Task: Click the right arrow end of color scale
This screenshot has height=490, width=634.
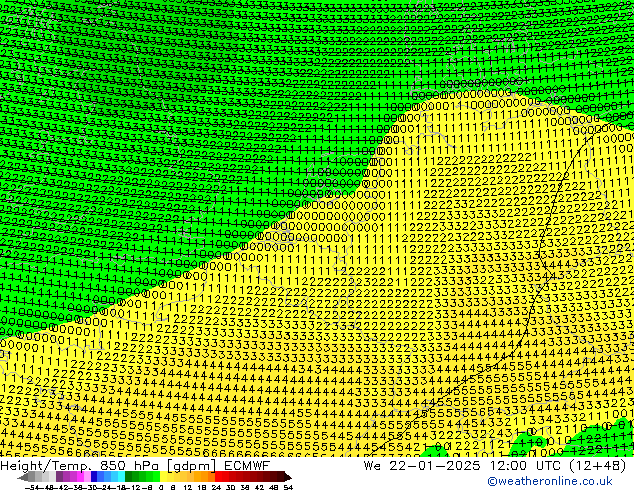Action: pyautogui.click(x=288, y=477)
